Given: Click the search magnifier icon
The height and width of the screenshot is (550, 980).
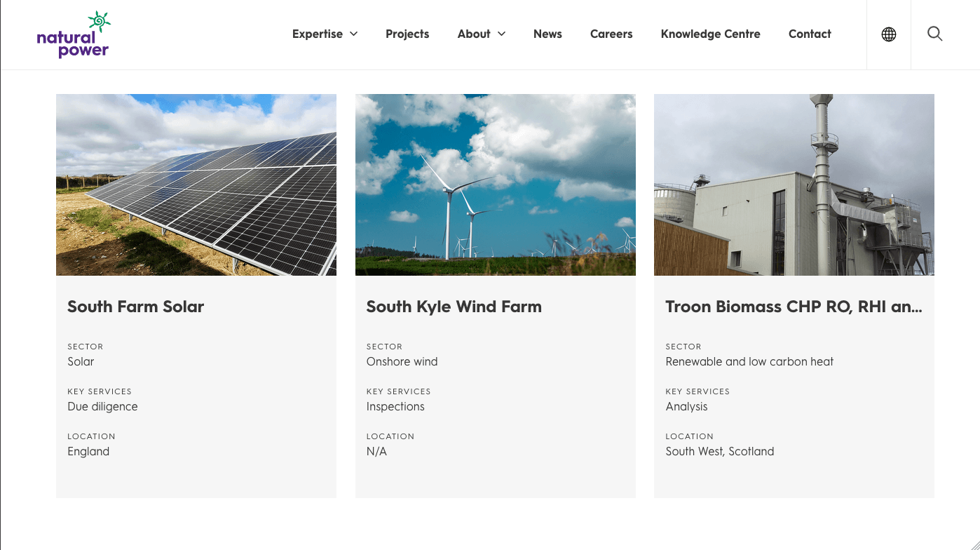Looking at the screenshot, I should (x=934, y=34).
